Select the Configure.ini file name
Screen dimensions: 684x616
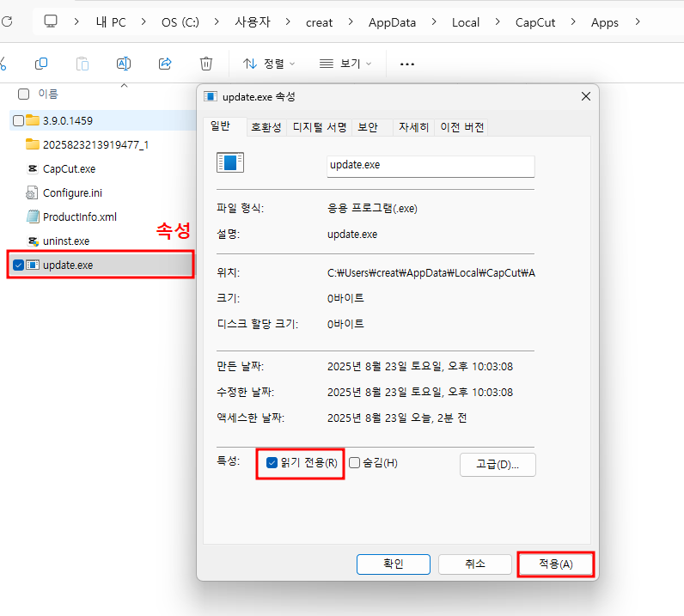tap(72, 192)
